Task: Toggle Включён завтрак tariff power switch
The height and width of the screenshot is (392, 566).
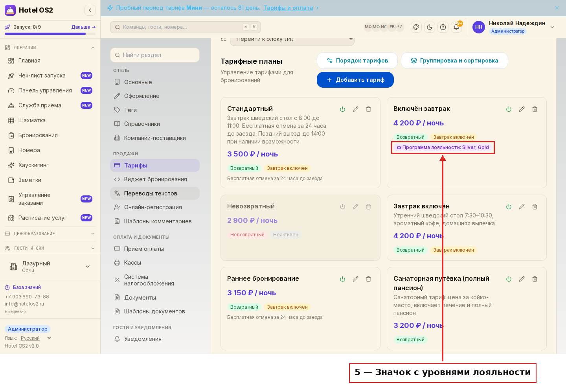Action: click(509, 109)
